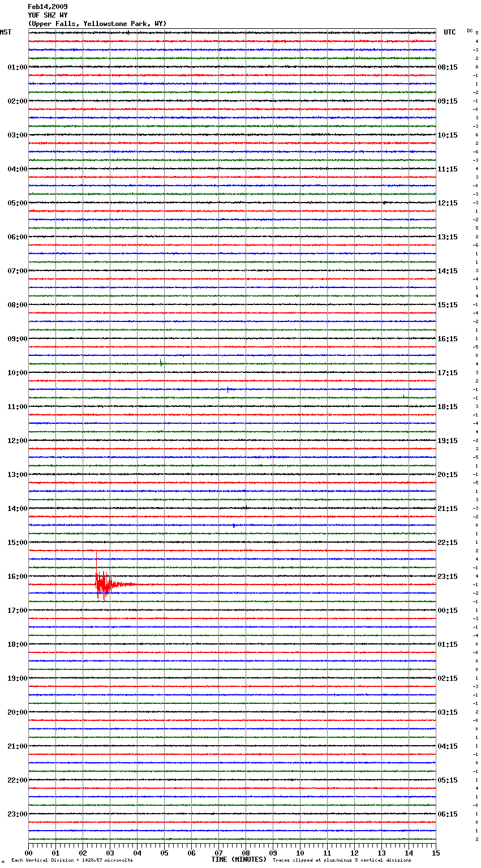Click the 08 minute tick label on bottom axis

246,853
